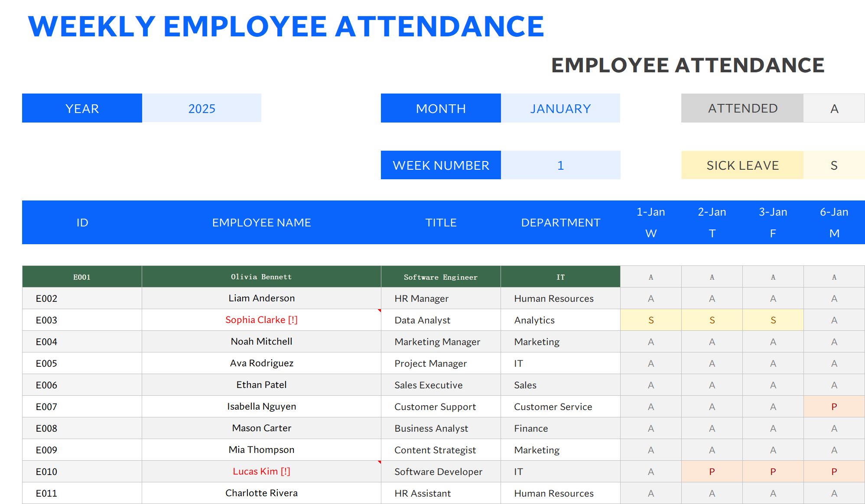Select the Charlotte Rivera name cell

(x=261, y=493)
